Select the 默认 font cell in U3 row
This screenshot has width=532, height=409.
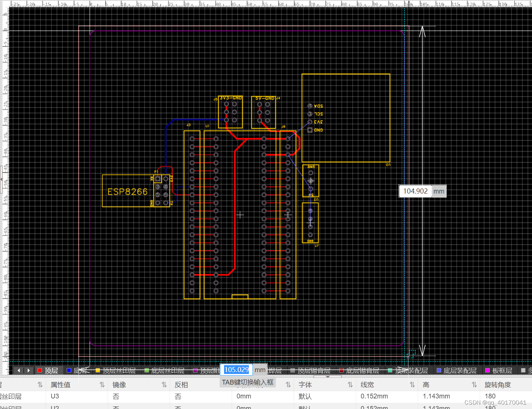pos(325,396)
